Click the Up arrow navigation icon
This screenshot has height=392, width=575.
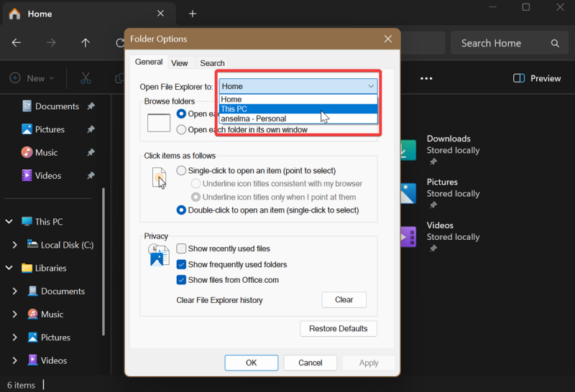[86, 43]
